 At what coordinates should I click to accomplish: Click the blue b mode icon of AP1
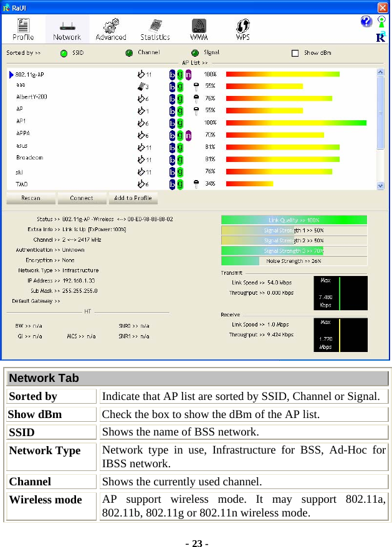tap(172, 123)
